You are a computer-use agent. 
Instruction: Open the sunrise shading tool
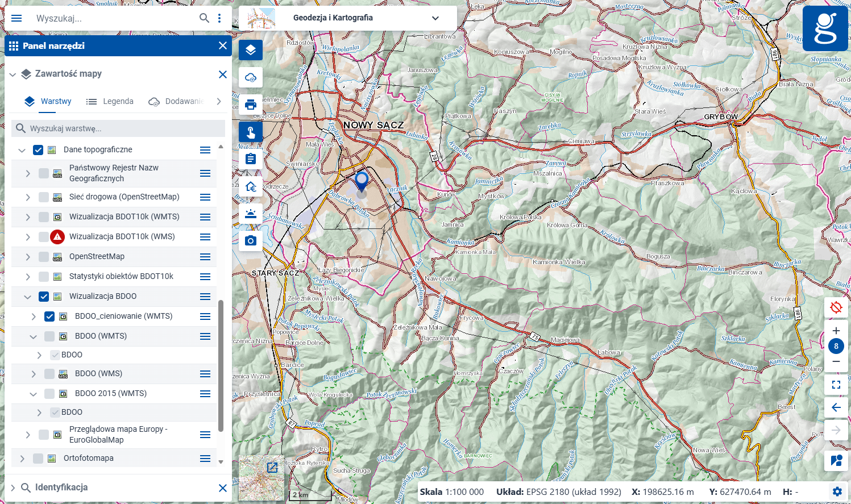(251, 214)
